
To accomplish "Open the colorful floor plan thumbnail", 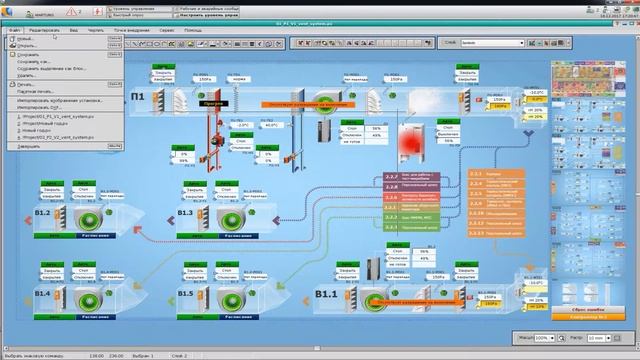I will [588, 79].
